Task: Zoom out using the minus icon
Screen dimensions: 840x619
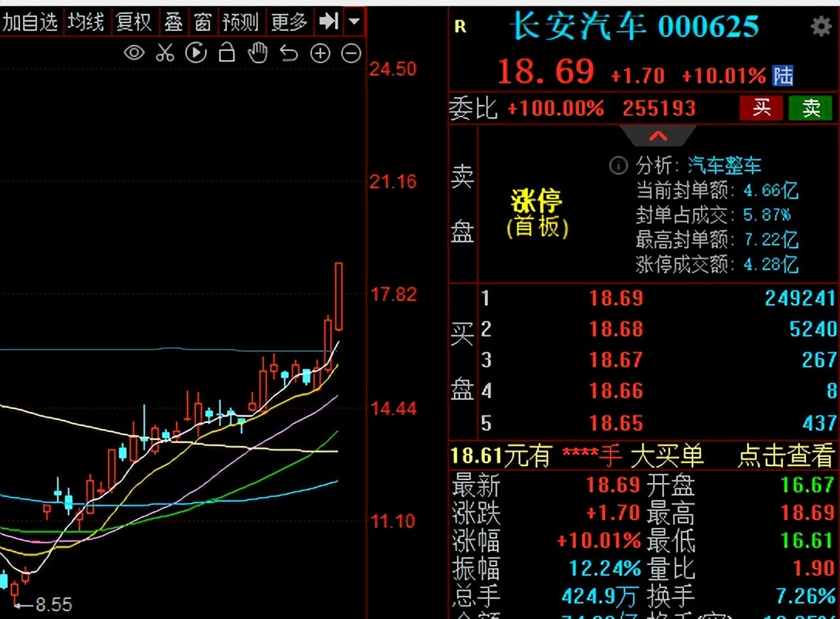Action: [x=350, y=52]
